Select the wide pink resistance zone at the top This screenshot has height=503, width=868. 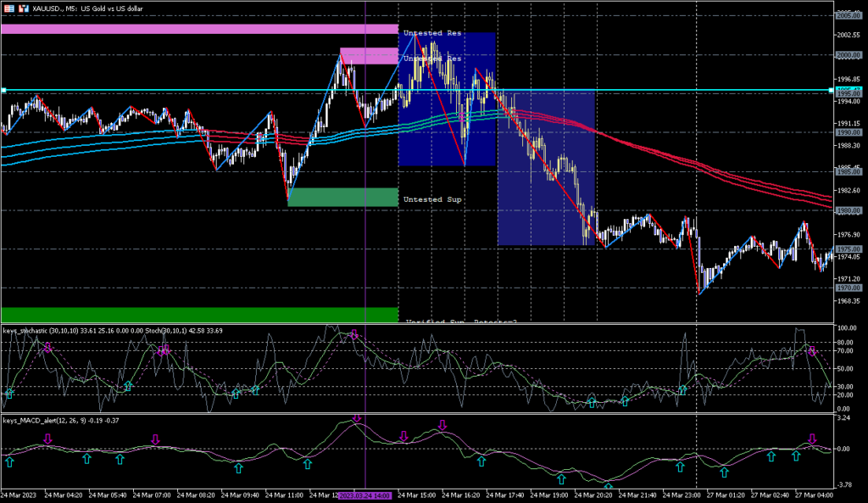199,29
